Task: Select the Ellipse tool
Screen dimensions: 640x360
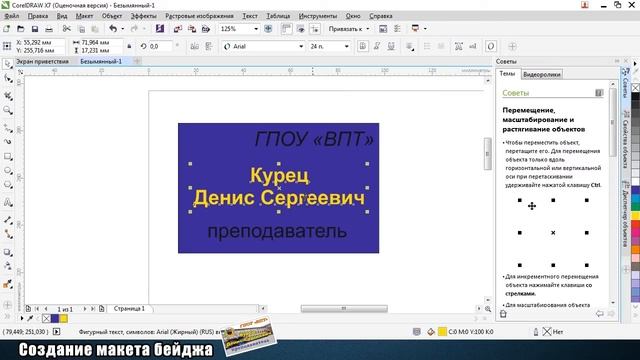Action: point(8,171)
